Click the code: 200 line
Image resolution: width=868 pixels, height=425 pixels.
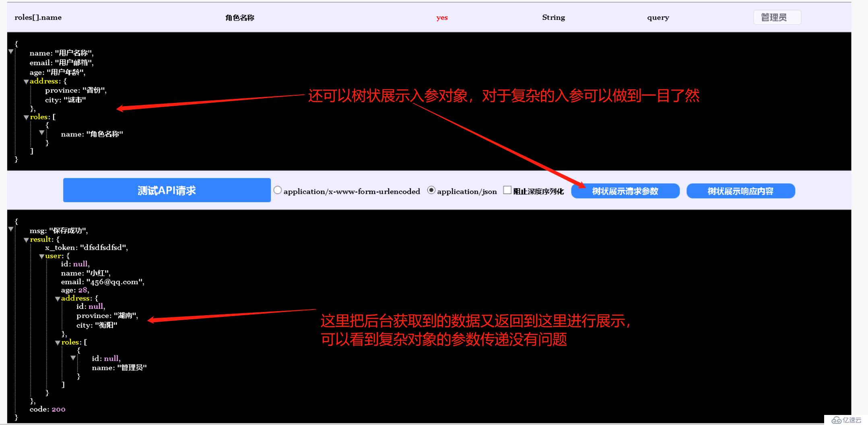coord(47,409)
